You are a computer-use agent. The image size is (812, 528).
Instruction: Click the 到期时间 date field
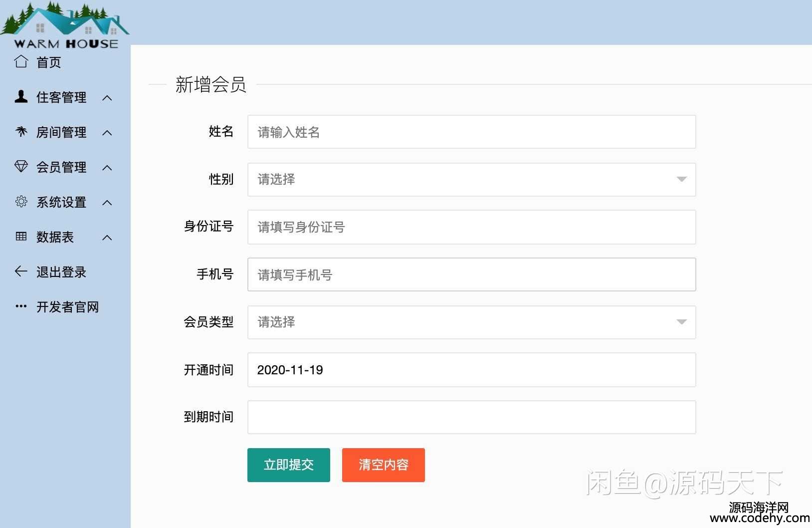click(471, 417)
